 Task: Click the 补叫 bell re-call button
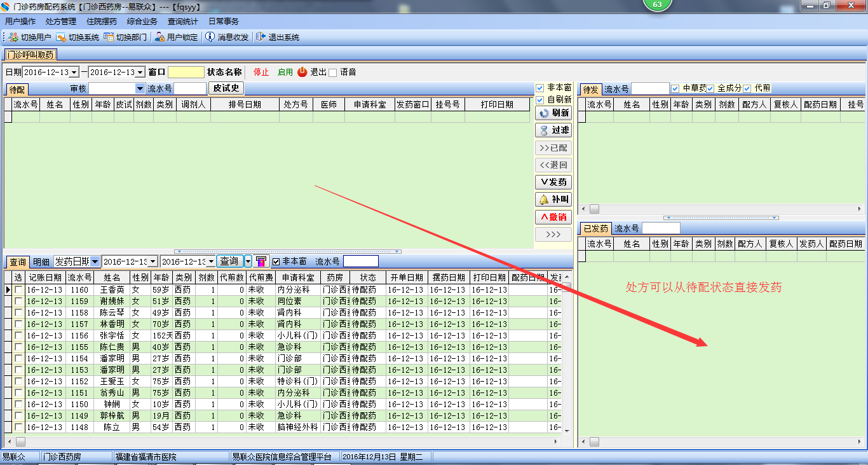point(553,200)
